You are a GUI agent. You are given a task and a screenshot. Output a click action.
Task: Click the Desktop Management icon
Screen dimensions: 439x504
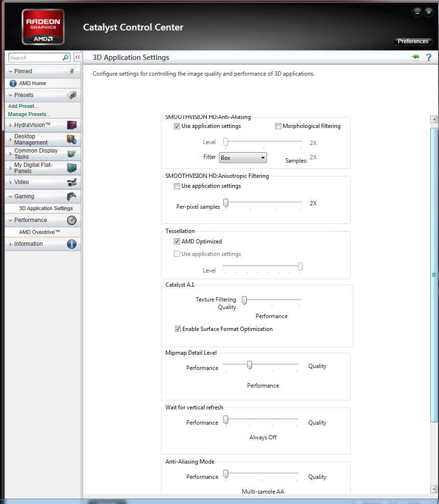(72, 139)
